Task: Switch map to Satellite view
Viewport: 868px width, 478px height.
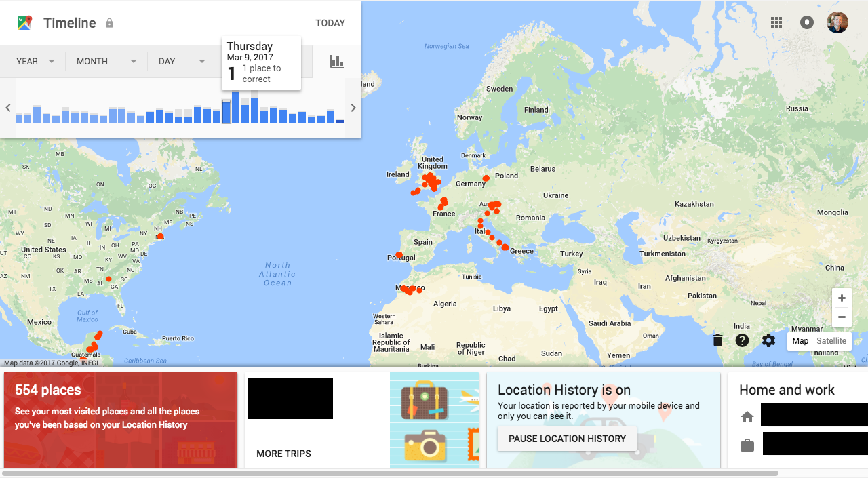Action: 831,341
